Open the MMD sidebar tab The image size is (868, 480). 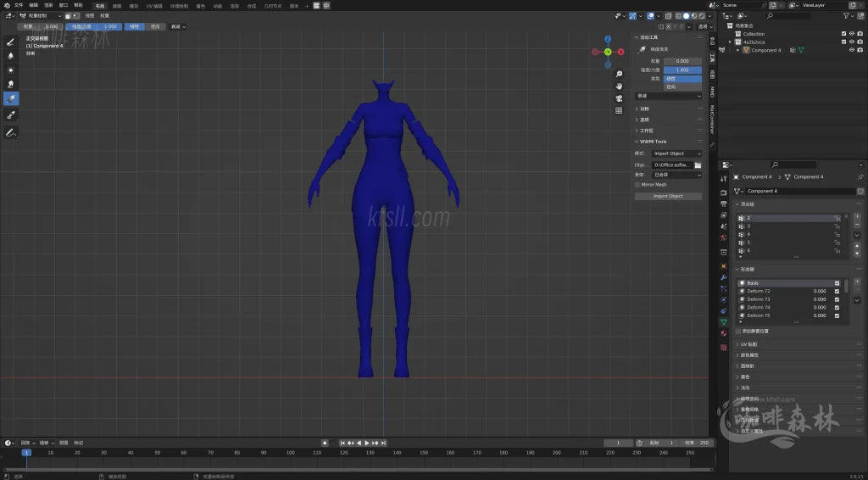click(712, 91)
